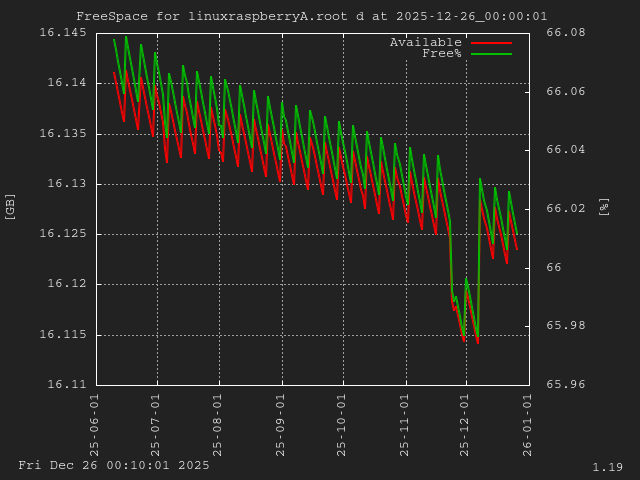Click the 65.96 right axis tick value
This screenshot has width=640, height=480.
pos(566,384)
